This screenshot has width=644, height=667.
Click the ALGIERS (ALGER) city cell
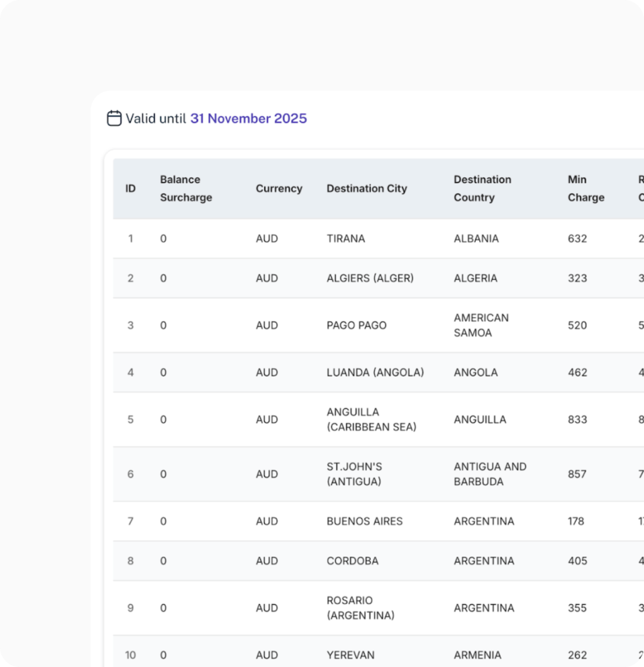370,278
